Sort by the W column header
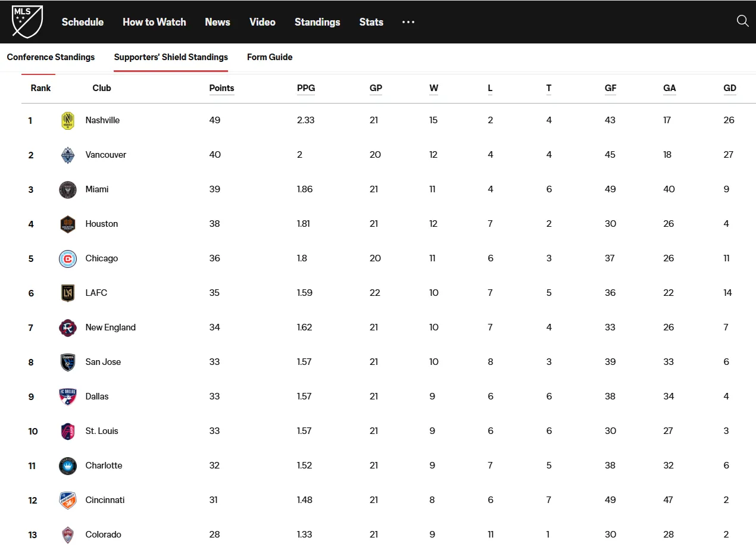This screenshot has height=556, width=756. [433, 88]
